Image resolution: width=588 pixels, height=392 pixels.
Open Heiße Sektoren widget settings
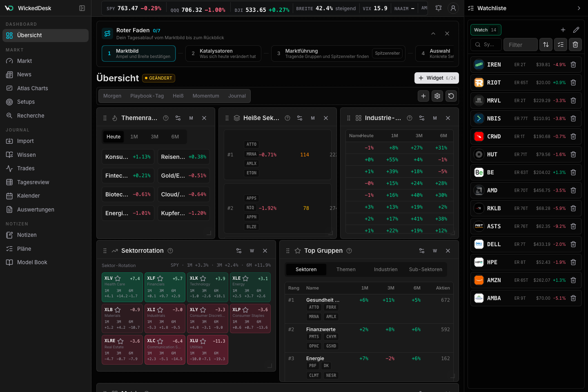click(300, 118)
